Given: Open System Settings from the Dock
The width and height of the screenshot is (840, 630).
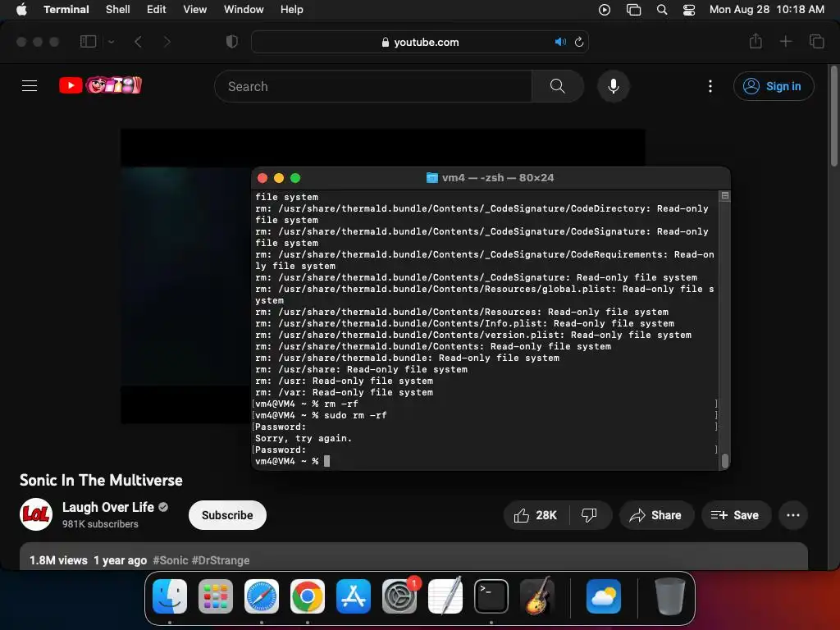Looking at the screenshot, I should pyautogui.click(x=399, y=596).
